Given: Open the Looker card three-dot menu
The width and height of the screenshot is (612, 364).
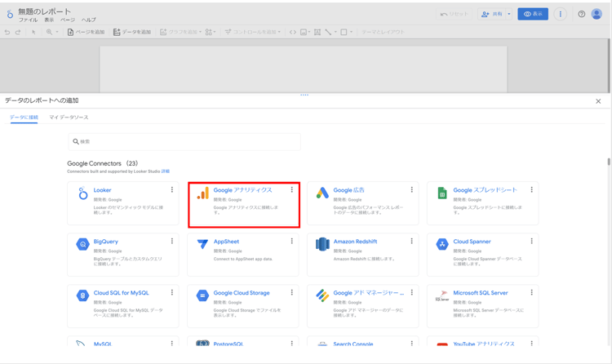Looking at the screenshot, I should tap(172, 190).
